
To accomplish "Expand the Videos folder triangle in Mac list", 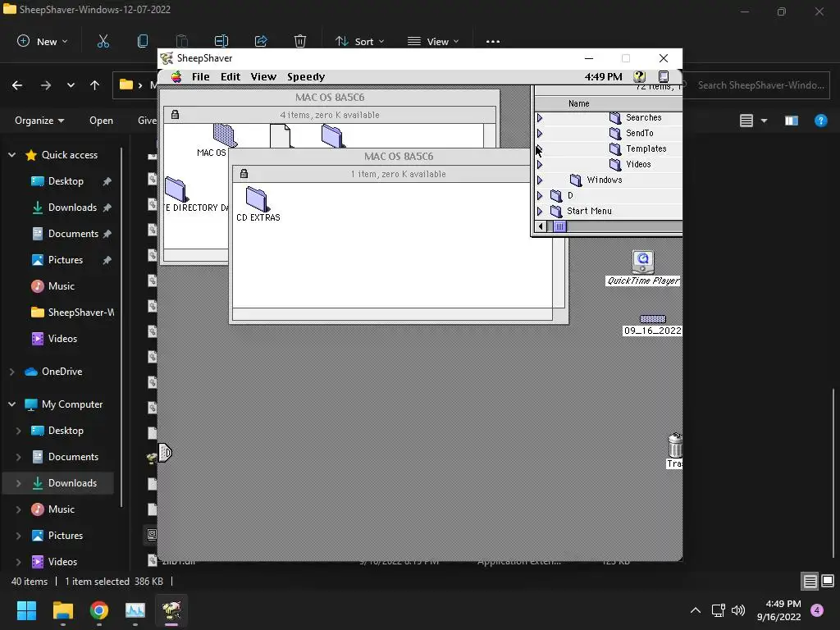I will 540,164.
